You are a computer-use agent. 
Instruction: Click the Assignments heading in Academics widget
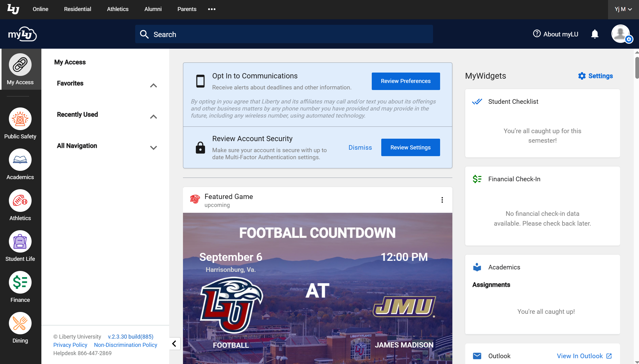pyautogui.click(x=491, y=285)
